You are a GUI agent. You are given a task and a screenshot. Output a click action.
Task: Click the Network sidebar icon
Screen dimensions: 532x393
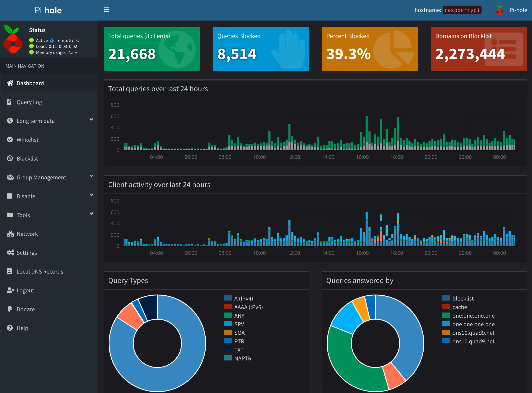point(10,234)
